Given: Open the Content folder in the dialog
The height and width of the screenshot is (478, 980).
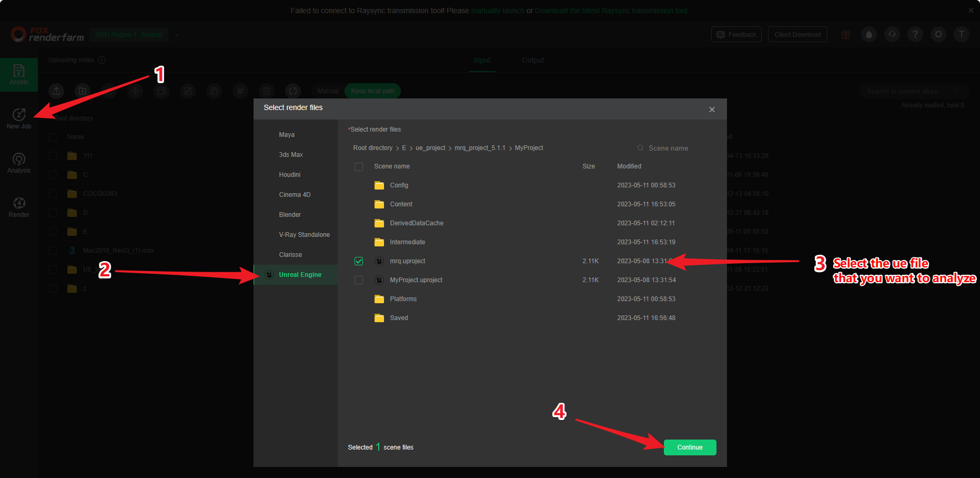Looking at the screenshot, I should pos(401,204).
